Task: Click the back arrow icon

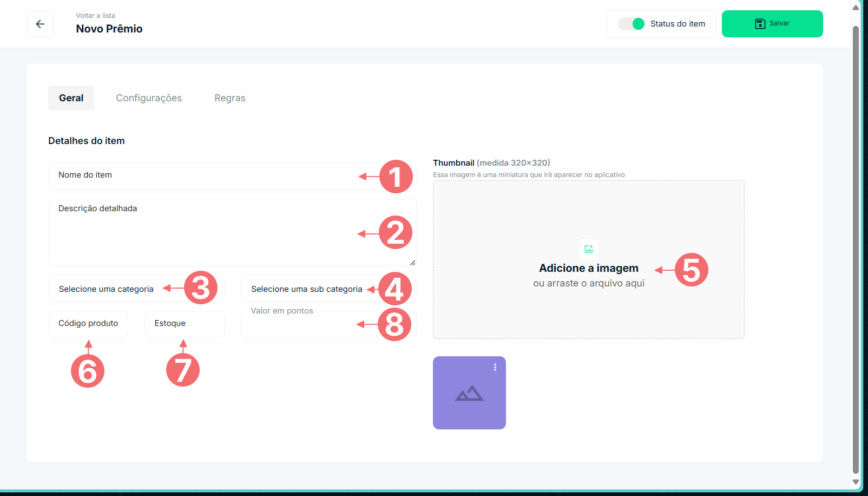Action: [x=40, y=24]
